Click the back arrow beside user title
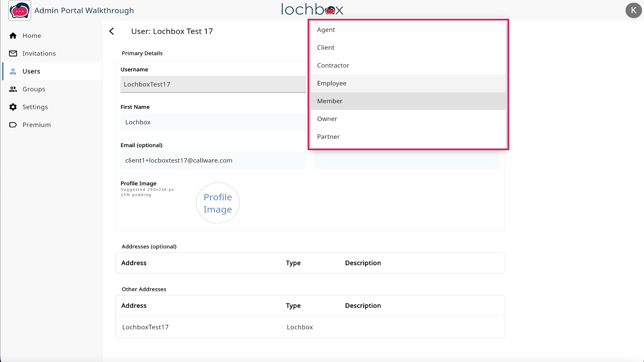 pyautogui.click(x=112, y=31)
